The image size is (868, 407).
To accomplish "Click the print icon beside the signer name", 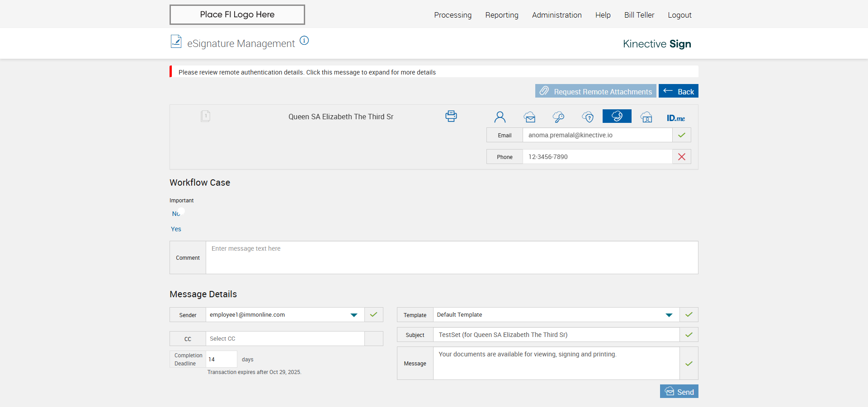I will point(451,117).
